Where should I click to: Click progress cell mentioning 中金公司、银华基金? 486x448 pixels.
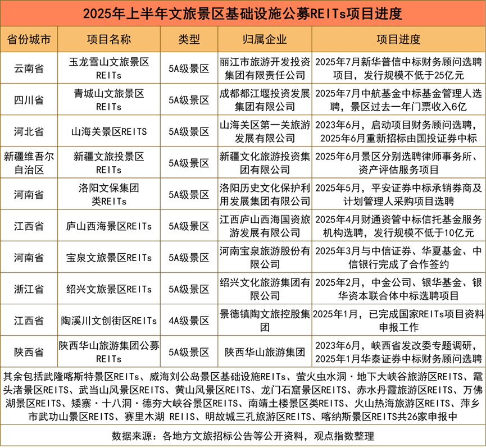click(x=398, y=289)
